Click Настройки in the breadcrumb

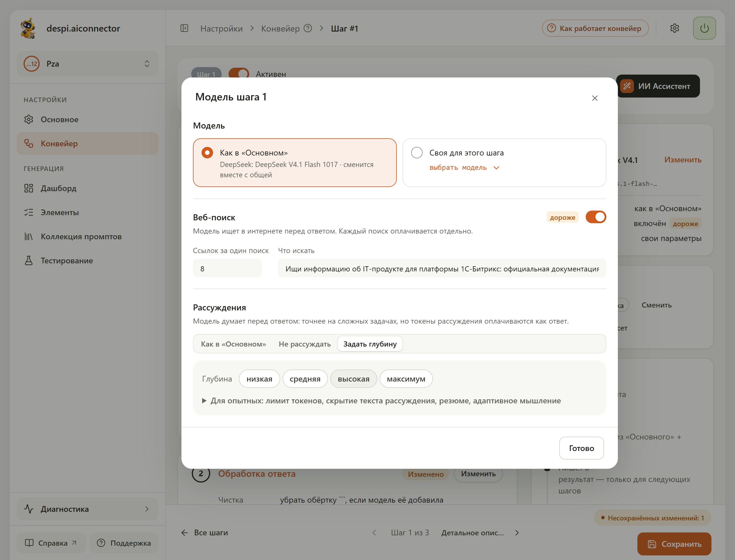pos(222,29)
